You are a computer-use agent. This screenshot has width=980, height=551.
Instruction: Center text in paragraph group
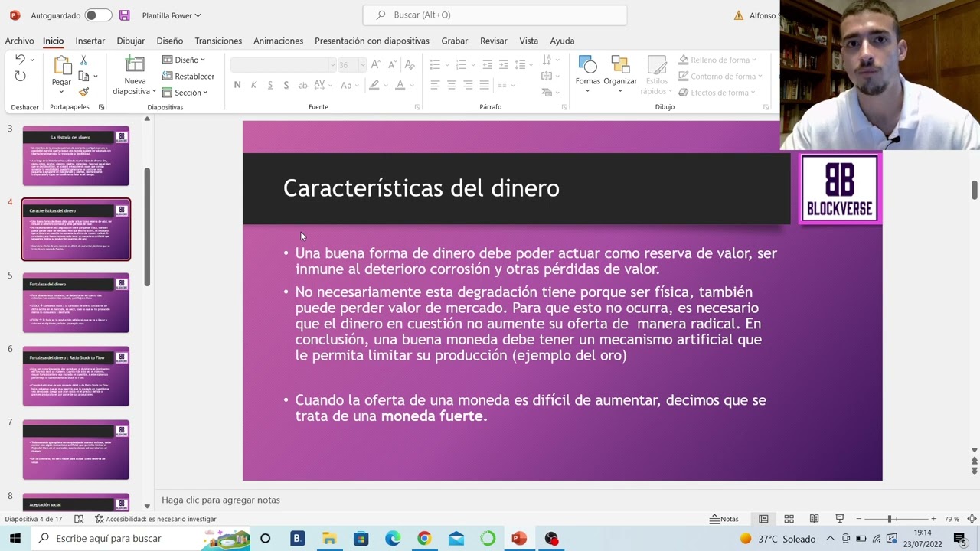(451, 85)
